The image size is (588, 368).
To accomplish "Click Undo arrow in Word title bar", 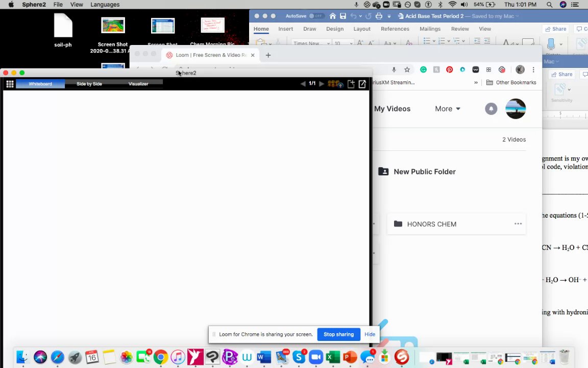I will [x=353, y=16].
